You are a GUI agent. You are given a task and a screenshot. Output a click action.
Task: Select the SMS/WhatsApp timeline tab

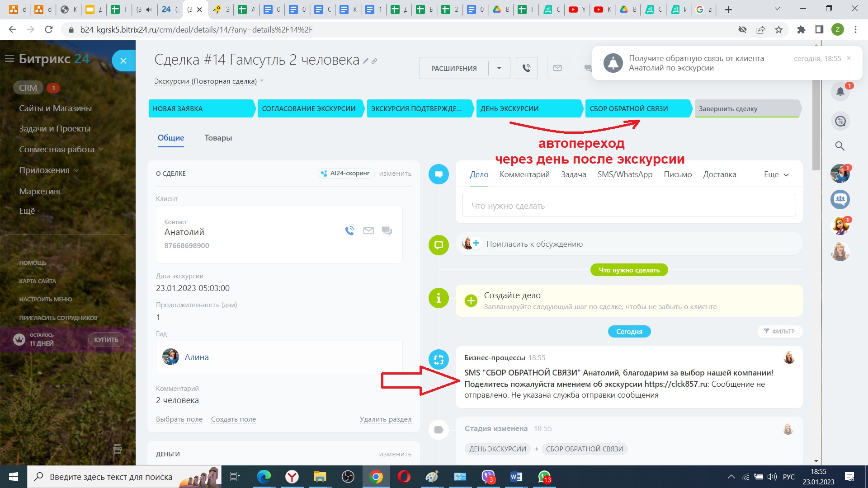coord(624,175)
